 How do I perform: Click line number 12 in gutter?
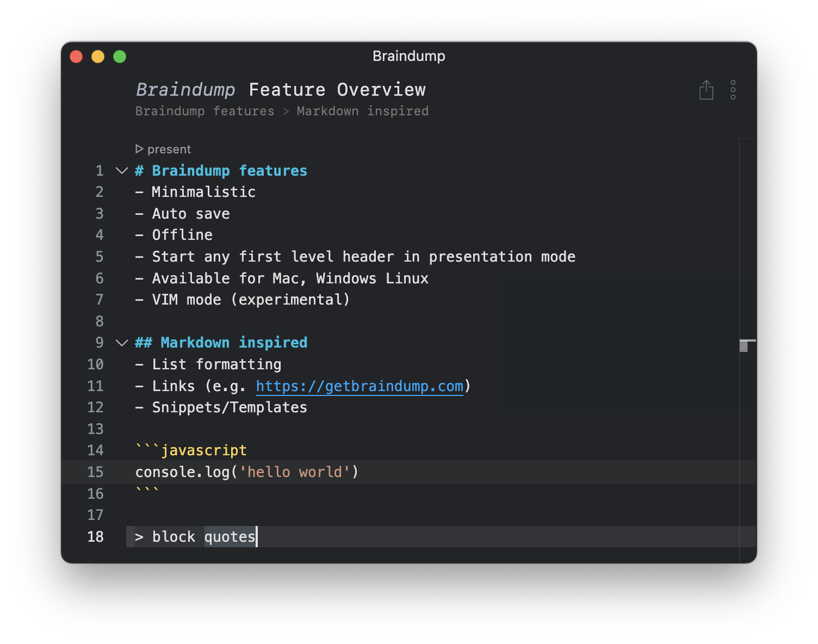tap(95, 407)
